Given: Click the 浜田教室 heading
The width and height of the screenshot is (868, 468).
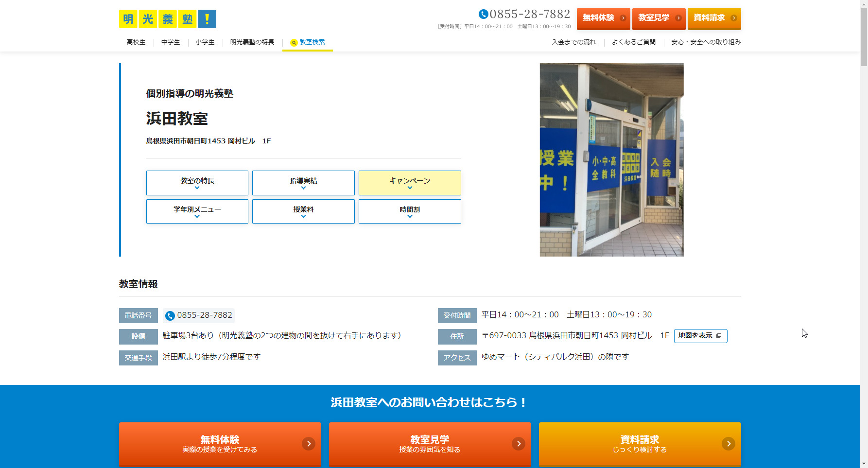Looking at the screenshot, I should pos(177,119).
